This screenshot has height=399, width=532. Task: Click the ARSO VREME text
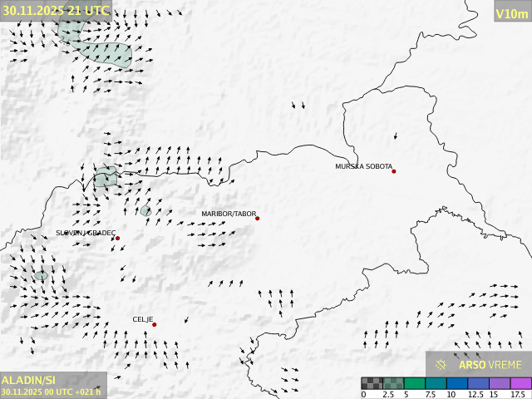point(490,364)
